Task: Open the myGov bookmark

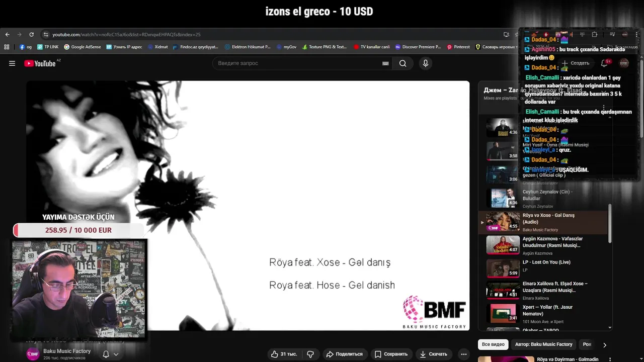Action: [287, 47]
